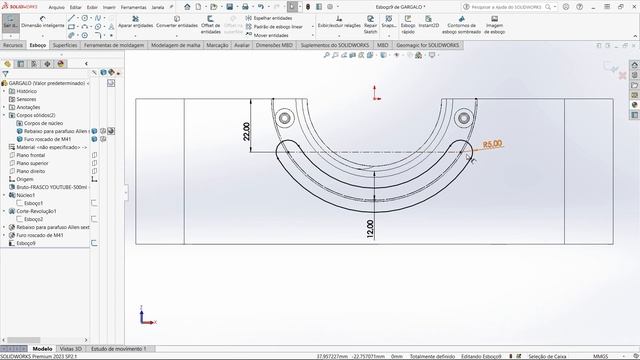This screenshot has height=360, width=640.
Task: Click Aparar entidades trim tool
Action: [x=136, y=22]
